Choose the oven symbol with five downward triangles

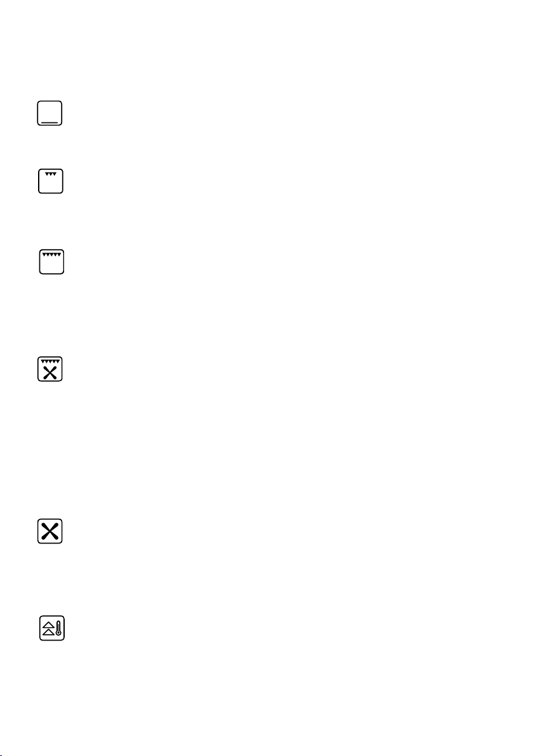point(51,262)
